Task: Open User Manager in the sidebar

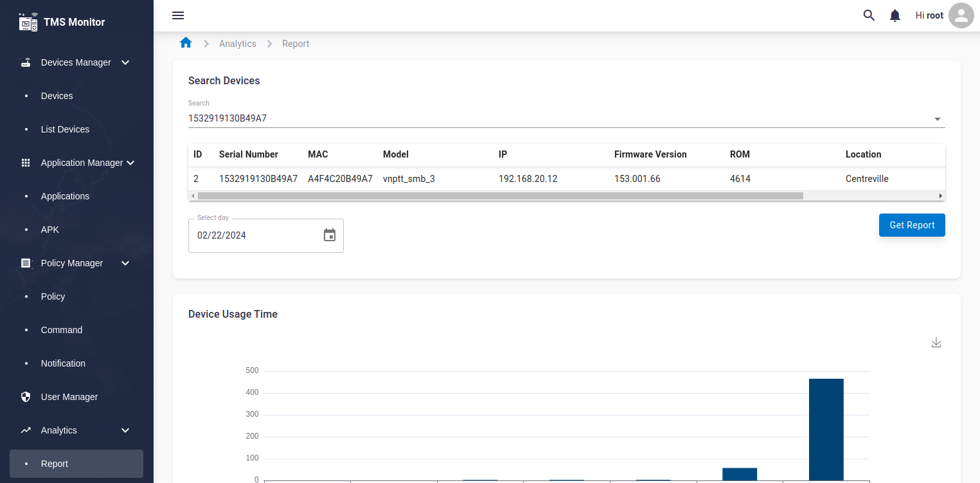Action: [x=76, y=397]
